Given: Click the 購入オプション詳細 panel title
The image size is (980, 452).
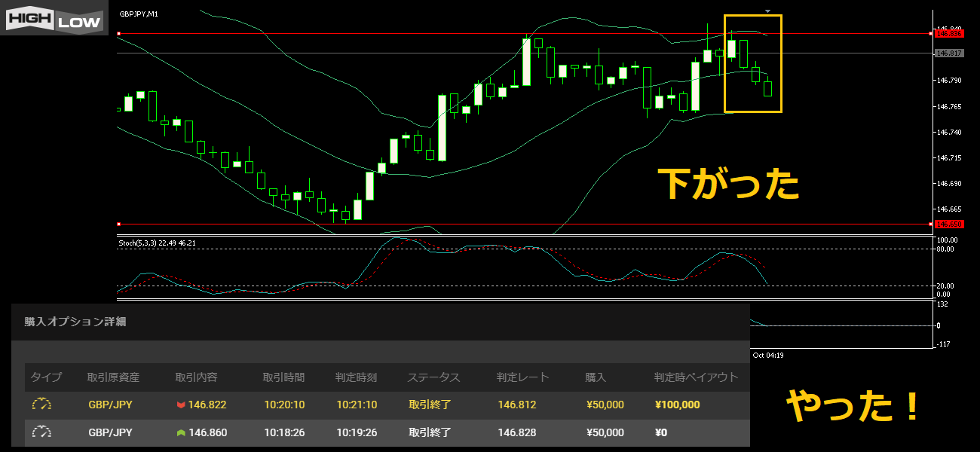Looking at the screenshot, I should [75, 322].
